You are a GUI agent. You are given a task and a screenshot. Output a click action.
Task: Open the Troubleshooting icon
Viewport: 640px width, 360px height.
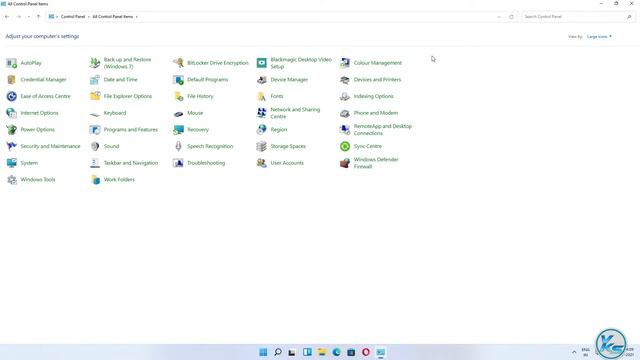pyautogui.click(x=178, y=163)
